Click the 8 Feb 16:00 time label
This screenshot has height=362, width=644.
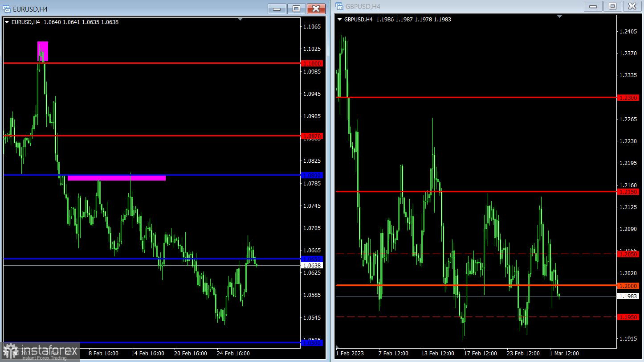tap(103, 354)
